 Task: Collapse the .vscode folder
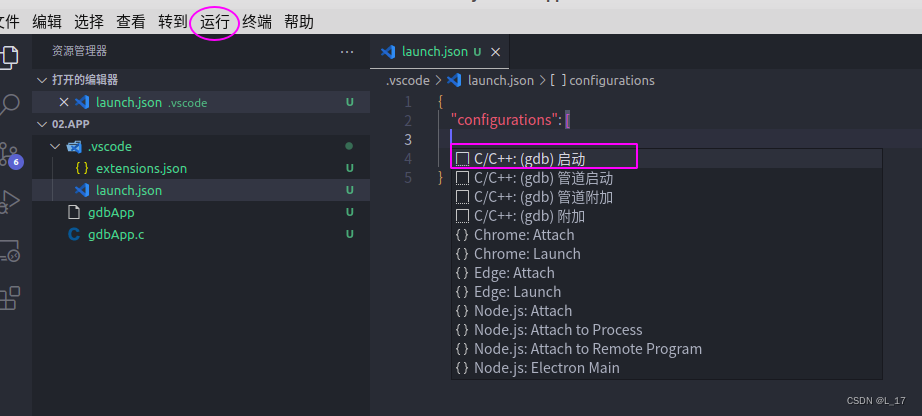(x=55, y=146)
